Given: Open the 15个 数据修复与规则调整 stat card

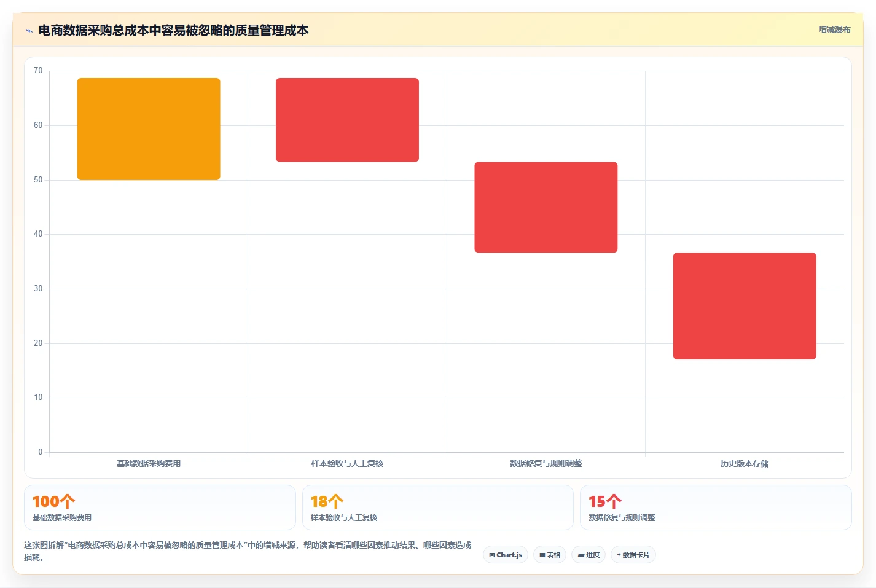Looking at the screenshot, I should (716, 508).
